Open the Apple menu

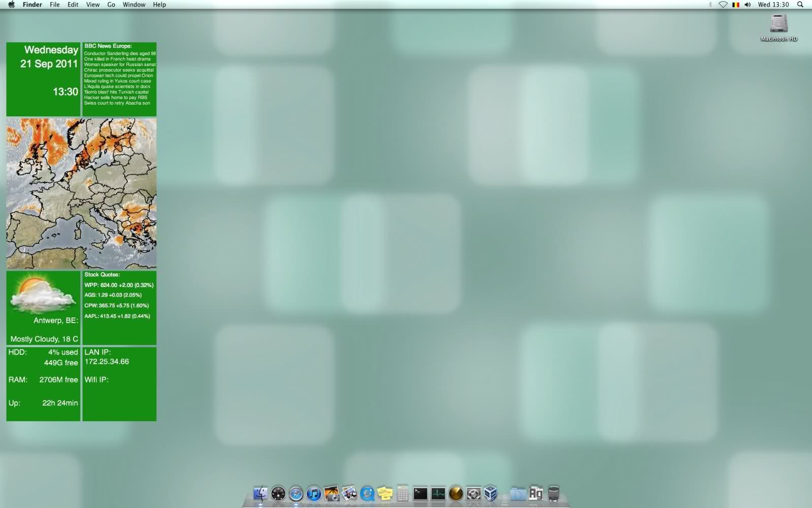pos(11,5)
